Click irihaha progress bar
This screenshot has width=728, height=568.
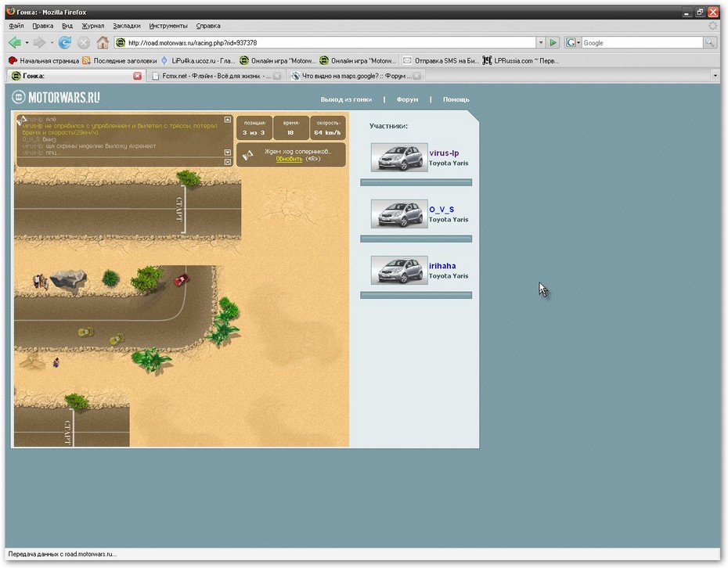tap(416, 295)
